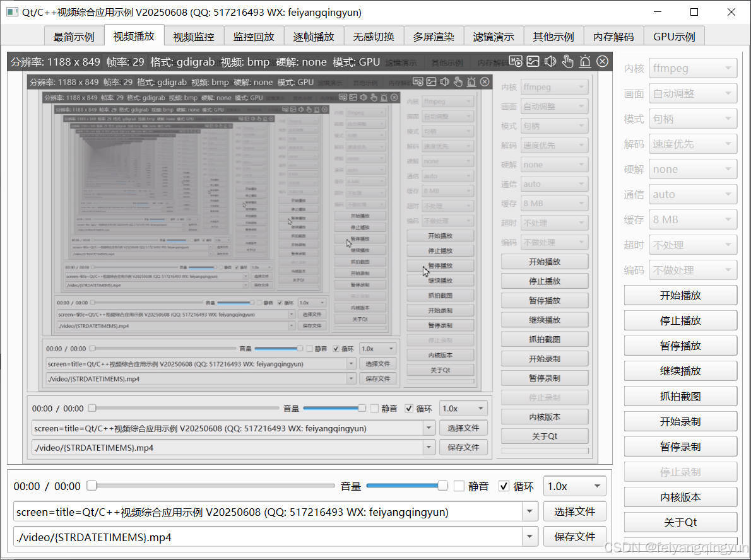Open the 内核 ffmpeg dropdown
The image size is (751, 560).
[x=693, y=69]
